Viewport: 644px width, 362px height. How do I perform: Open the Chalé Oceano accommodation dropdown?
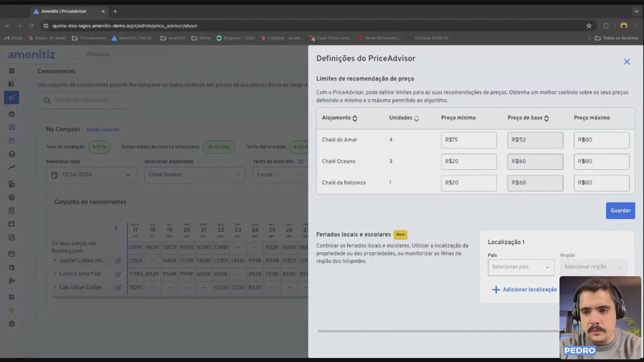[x=195, y=175]
